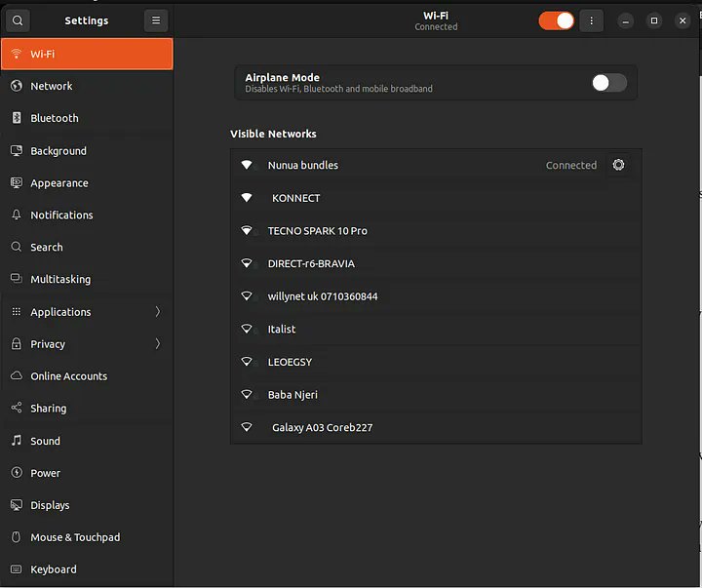Open the Settings search icon
The width and height of the screenshot is (702, 588).
(x=18, y=20)
